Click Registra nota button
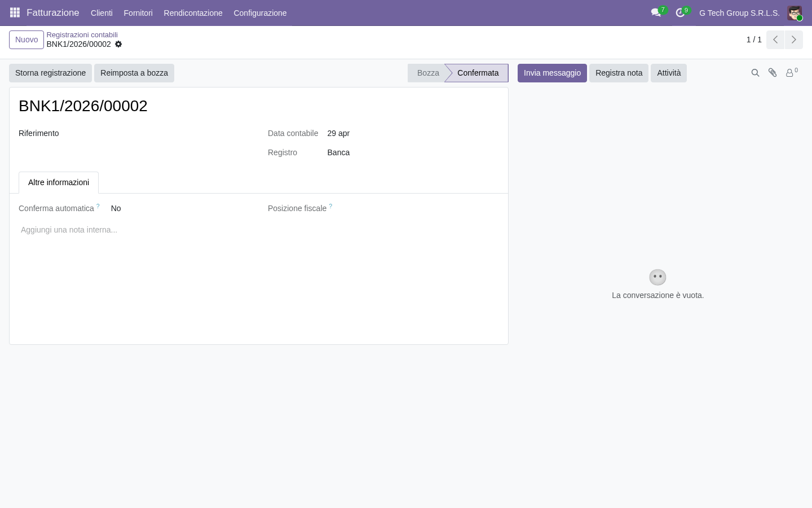 point(619,73)
